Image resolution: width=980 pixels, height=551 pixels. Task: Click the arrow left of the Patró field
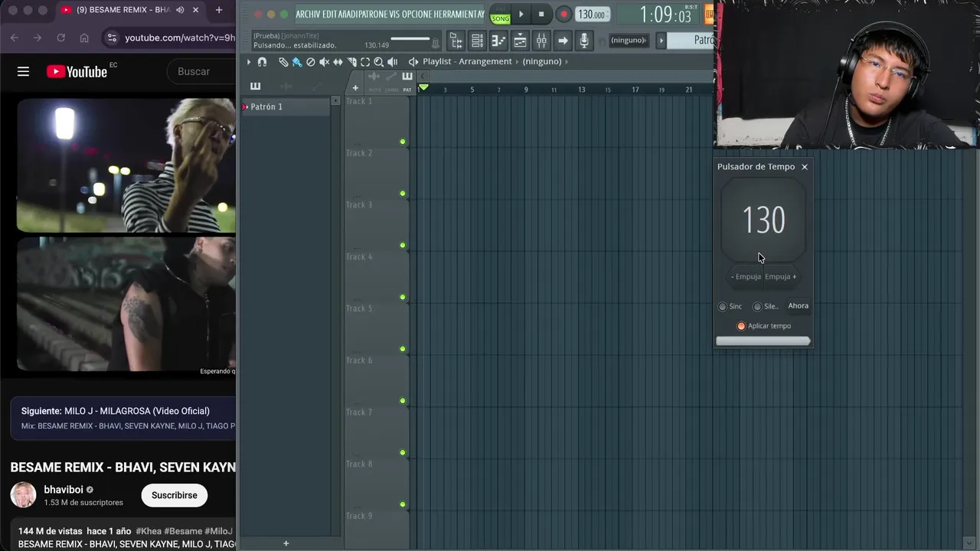[662, 41]
